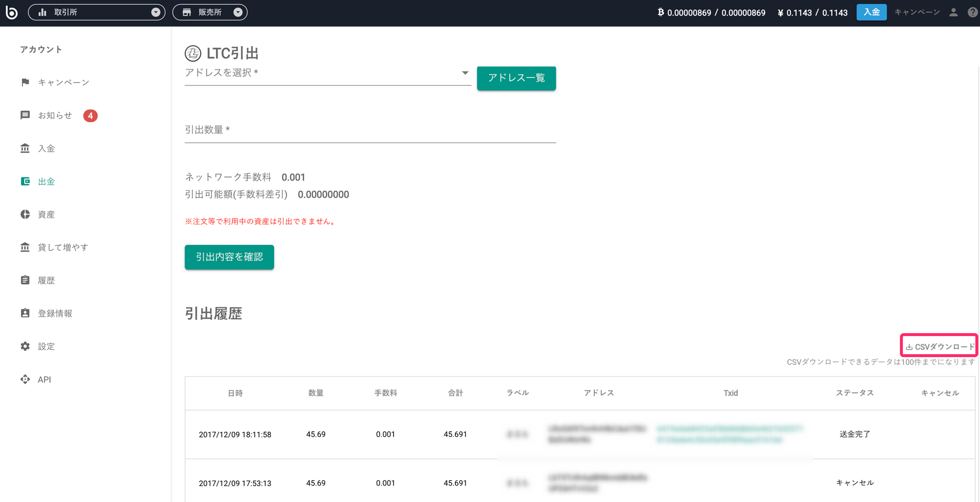Select 出金 in the sidebar
Screen dimensions: 980x502
[x=46, y=182]
